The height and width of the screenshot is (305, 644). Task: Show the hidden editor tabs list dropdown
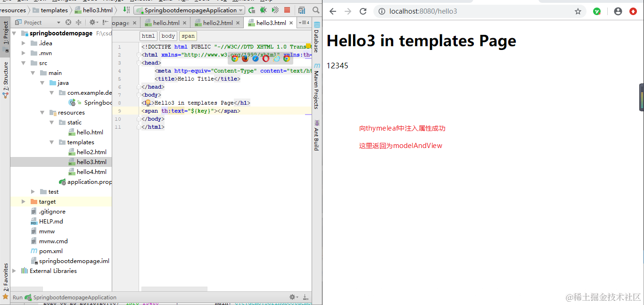(x=304, y=23)
